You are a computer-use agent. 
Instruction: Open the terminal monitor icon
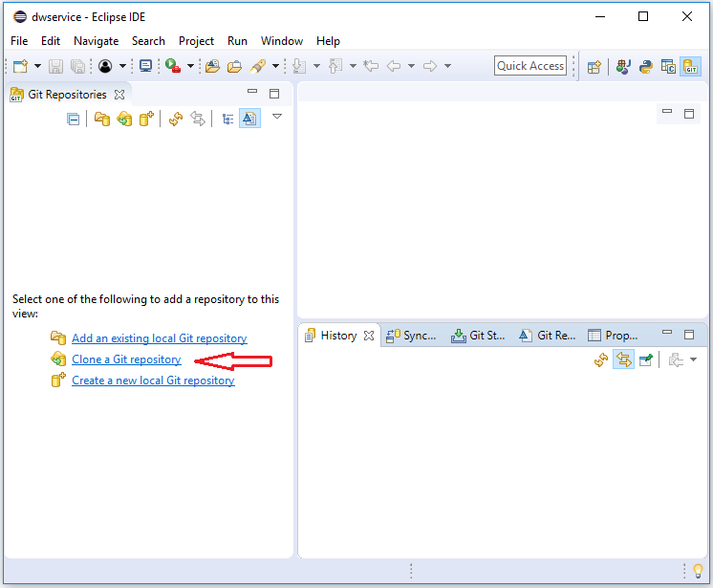click(145, 66)
